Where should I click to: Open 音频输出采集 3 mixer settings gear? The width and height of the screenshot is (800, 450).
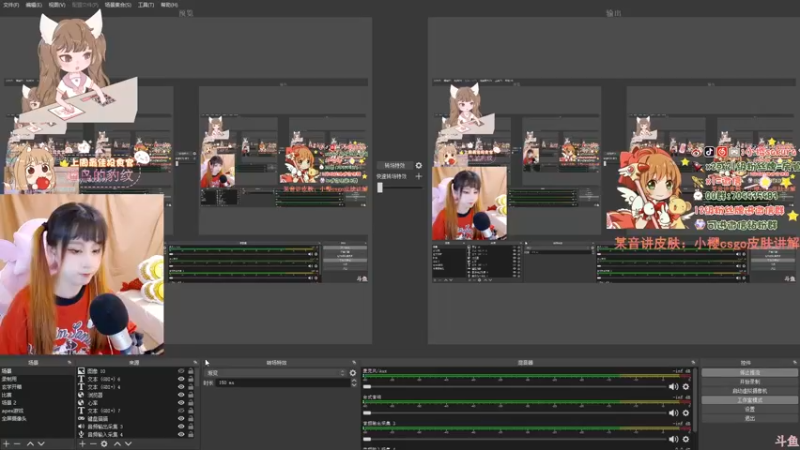click(686, 439)
